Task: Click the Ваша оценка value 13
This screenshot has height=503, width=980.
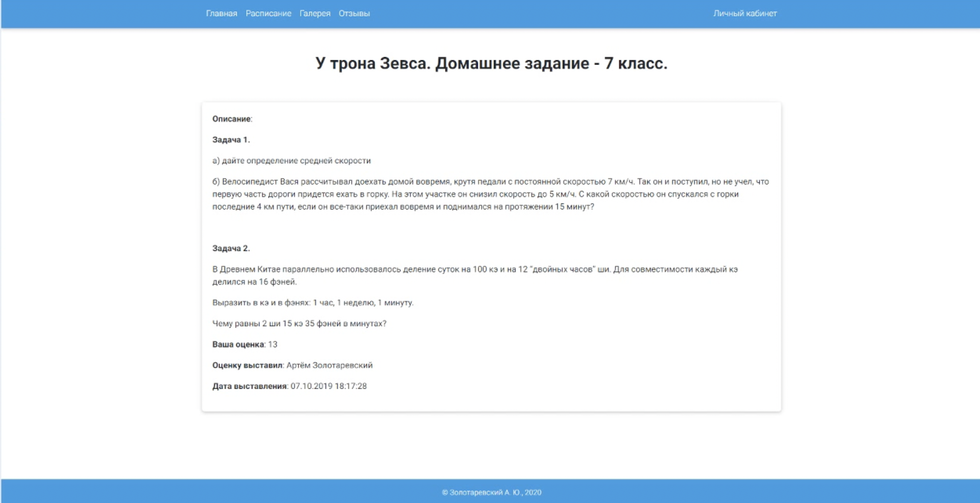Action: [x=273, y=344]
